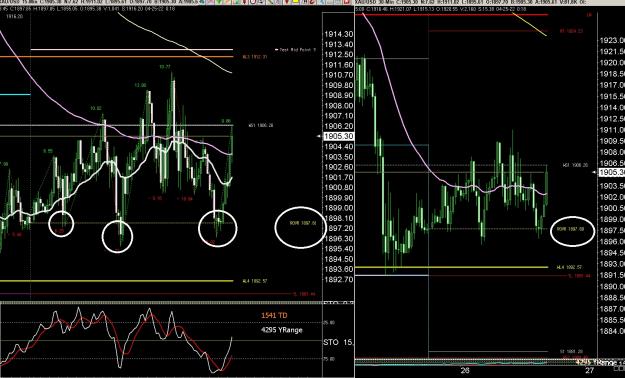Select the 1908.90 price axis label
Image resolution: width=625 pixels, height=378 pixels.
[339, 95]
